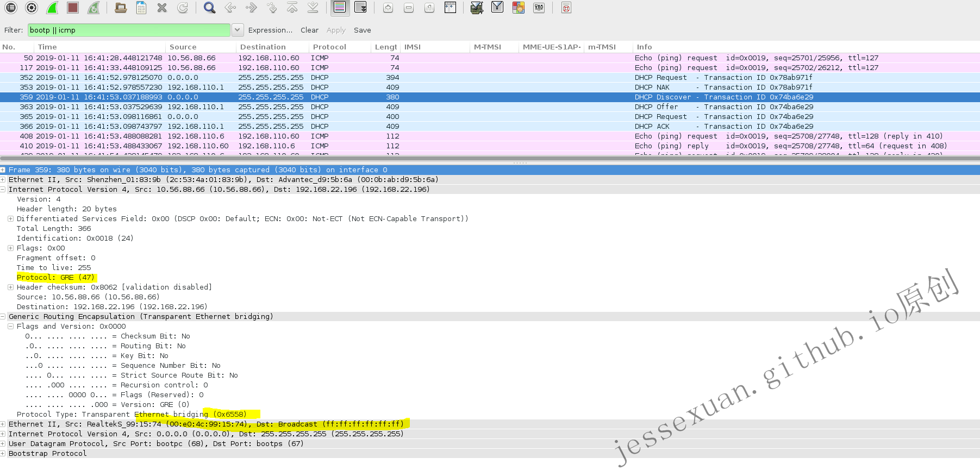Open the capture interfaces list

(11, 8)
